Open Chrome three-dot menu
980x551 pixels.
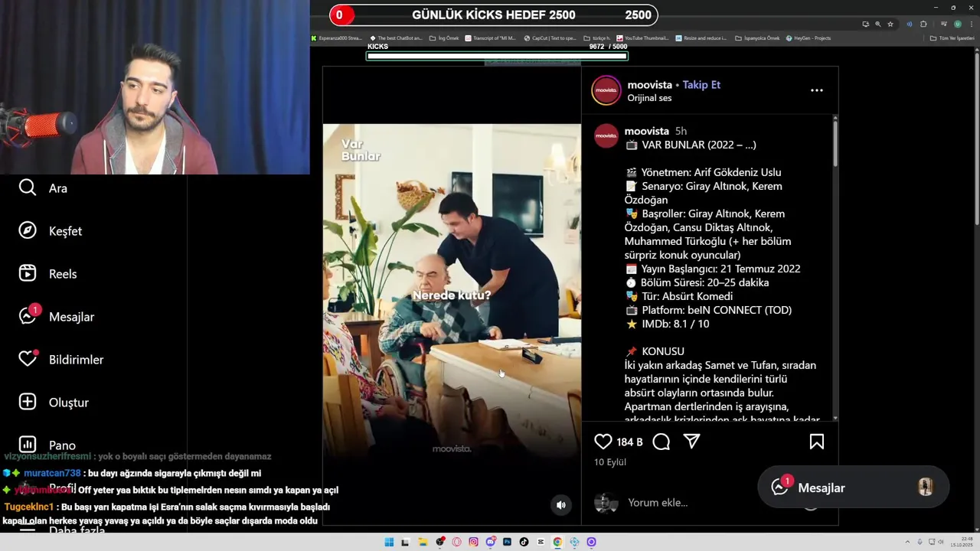(971, 24)
